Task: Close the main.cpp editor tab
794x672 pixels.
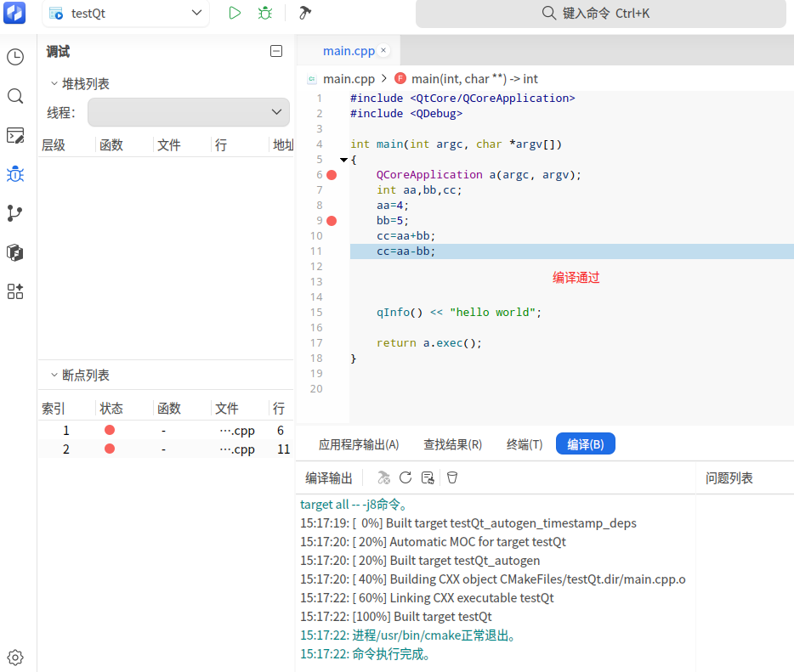Action: [383, 50]
